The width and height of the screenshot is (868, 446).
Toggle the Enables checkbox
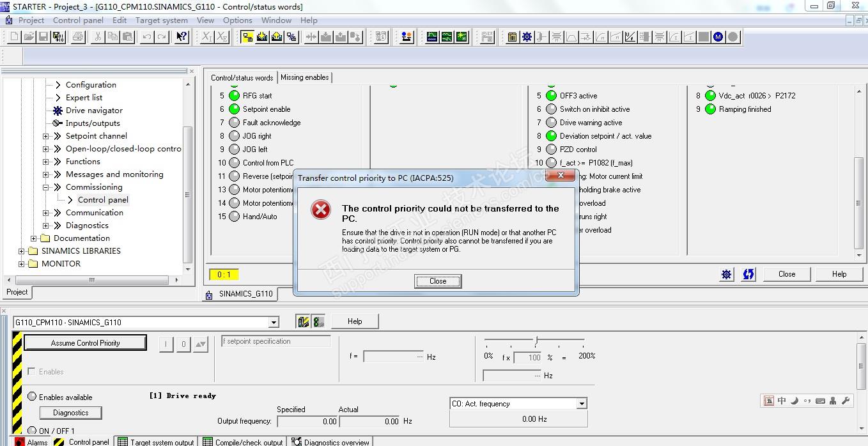(32, 371)
